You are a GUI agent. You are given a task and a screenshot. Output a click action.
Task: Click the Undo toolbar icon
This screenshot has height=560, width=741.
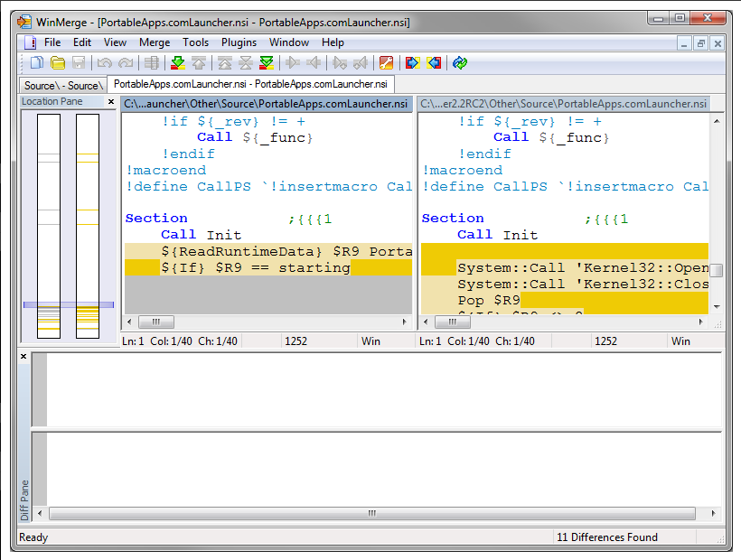[105, 63]
